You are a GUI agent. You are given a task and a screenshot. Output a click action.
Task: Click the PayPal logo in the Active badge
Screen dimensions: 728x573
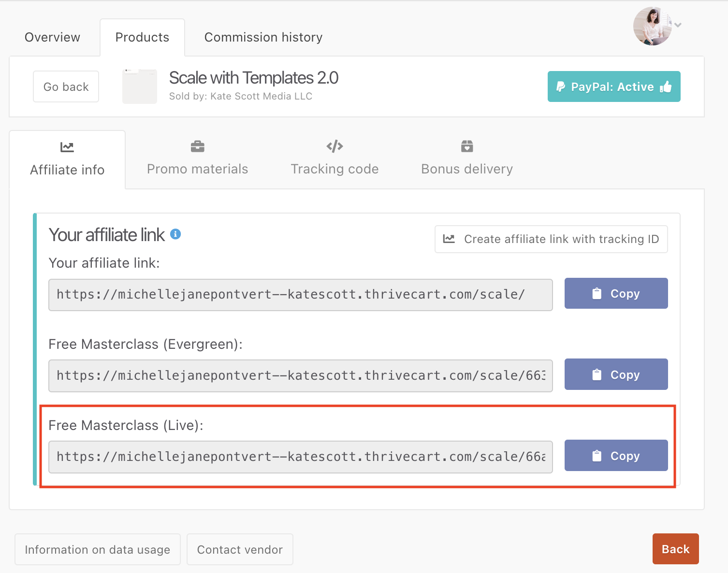(x=560, y=86)
